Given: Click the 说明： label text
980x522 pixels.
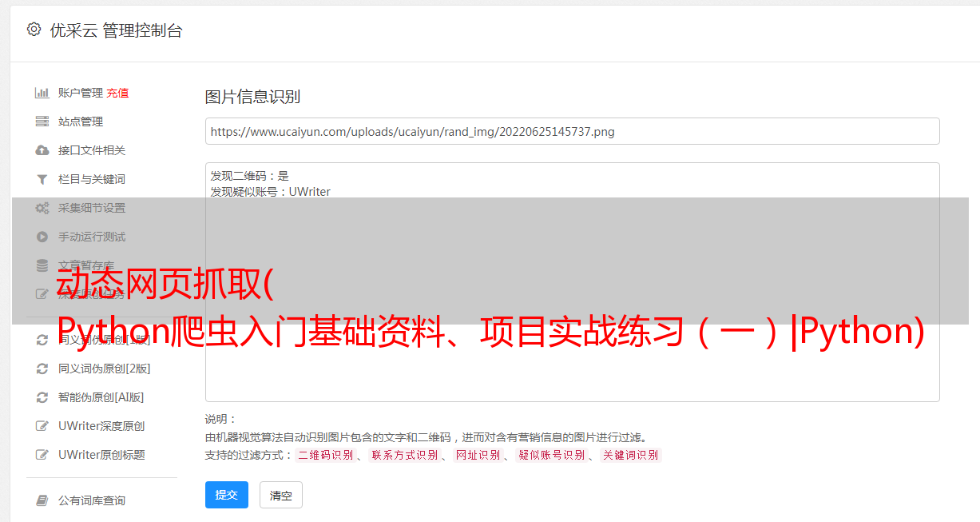Looking at the screenshot, I should point(220,419).
